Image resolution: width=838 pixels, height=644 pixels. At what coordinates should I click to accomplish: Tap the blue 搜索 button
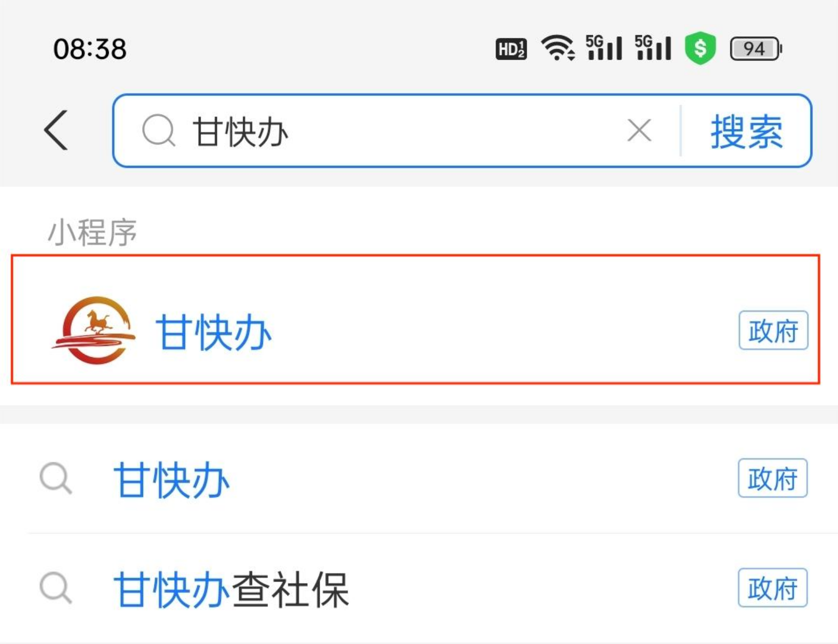coord(746,132)
